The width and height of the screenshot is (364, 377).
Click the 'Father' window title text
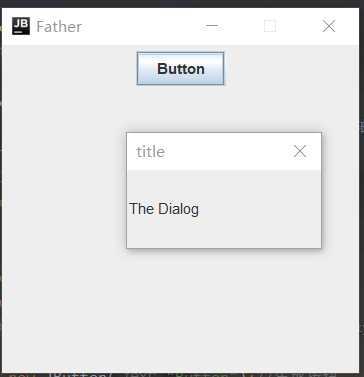pyautogui.click(x=59, y=27)
